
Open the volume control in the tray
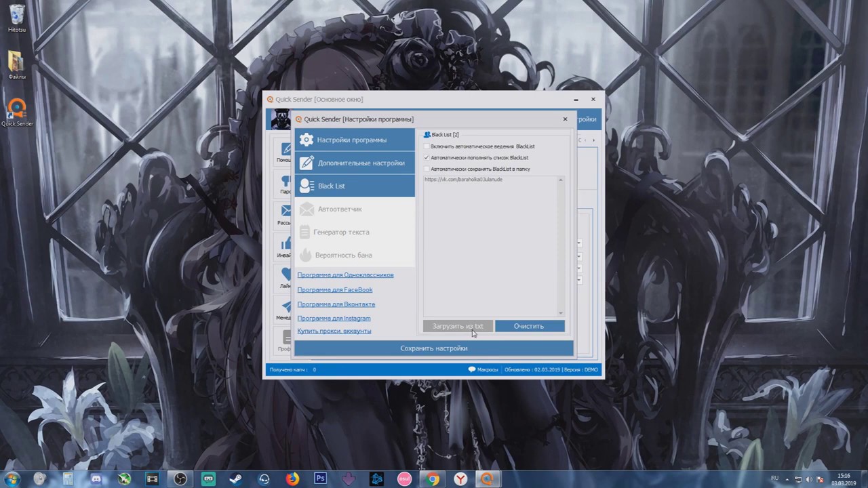[808, 479]
